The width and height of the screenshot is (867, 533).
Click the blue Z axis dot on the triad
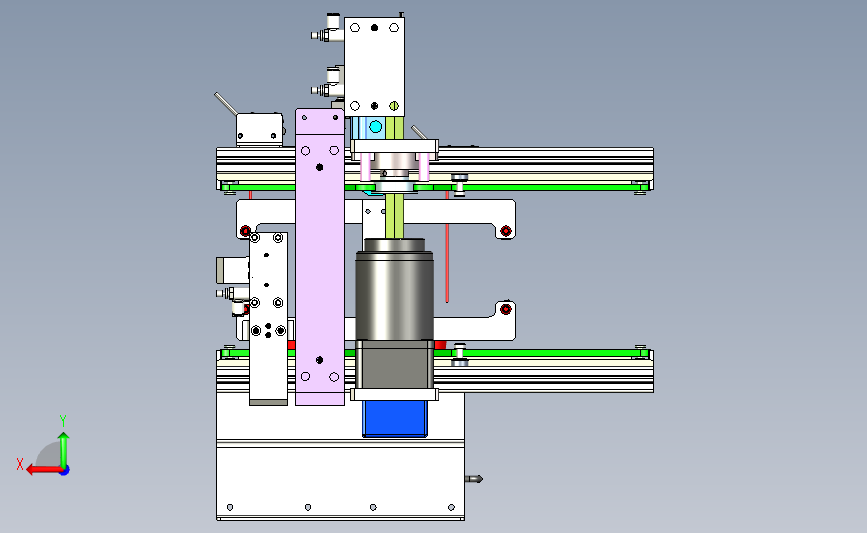65,471
